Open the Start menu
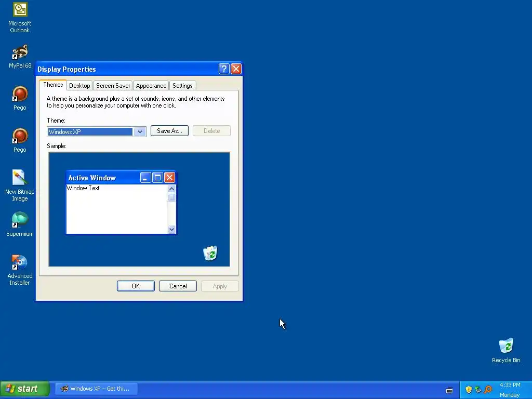 [24, 389]
